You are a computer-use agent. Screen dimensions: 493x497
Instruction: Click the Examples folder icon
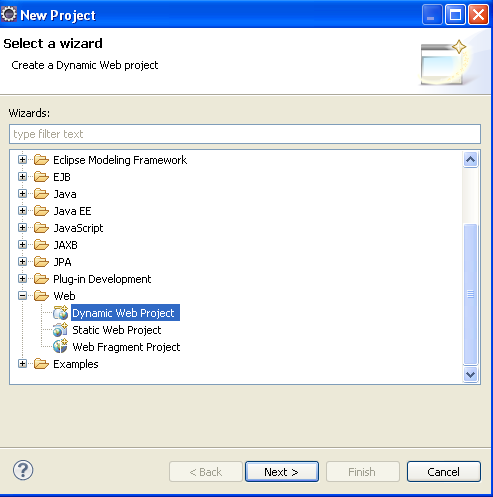pos(41,364)
